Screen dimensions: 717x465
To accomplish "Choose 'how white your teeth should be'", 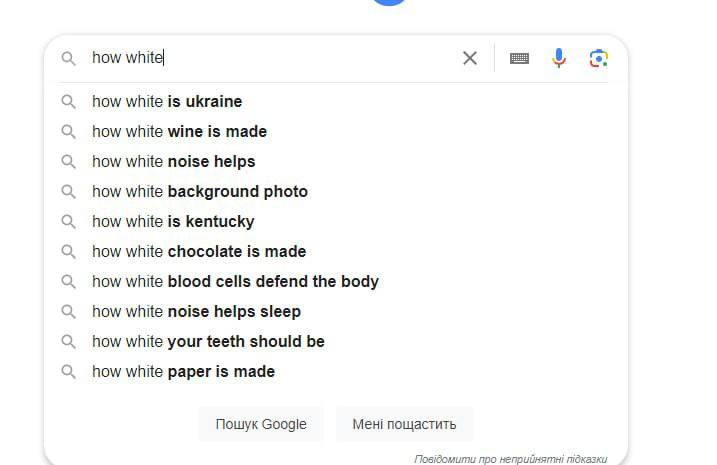I will tap(208, 342).
